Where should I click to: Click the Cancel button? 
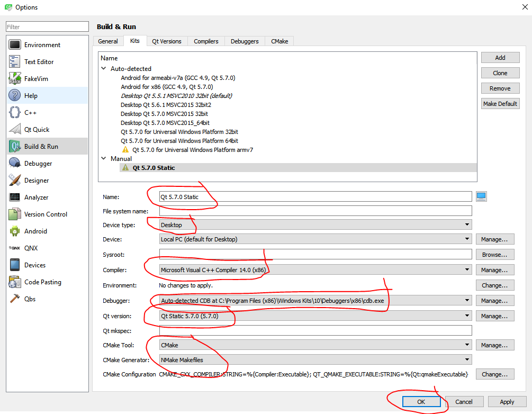(x=464, y=402)
